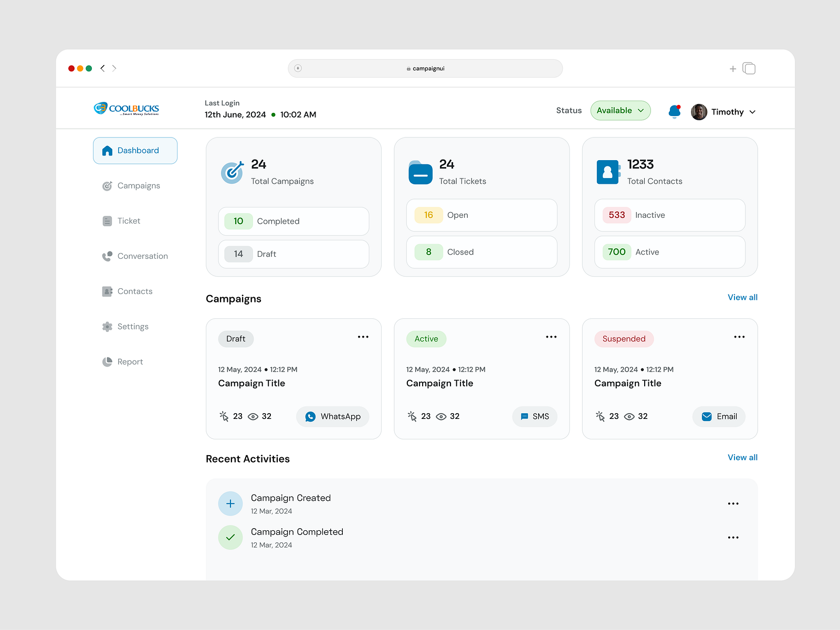840x630 pixels.
Task: Select the Ticket icon in the sidebar
Action: pos(107,220)
